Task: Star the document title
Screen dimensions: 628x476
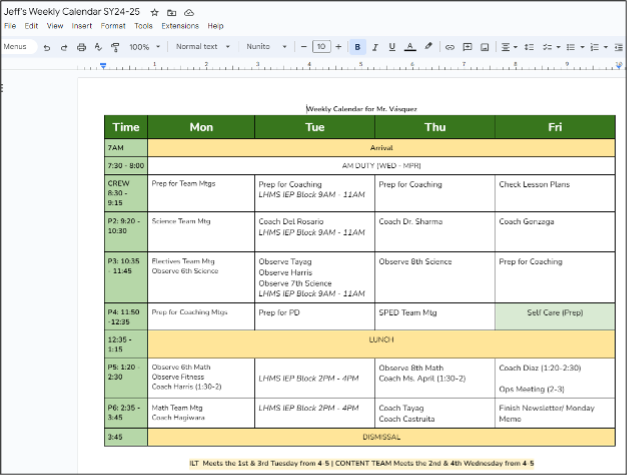Action: 154,11
